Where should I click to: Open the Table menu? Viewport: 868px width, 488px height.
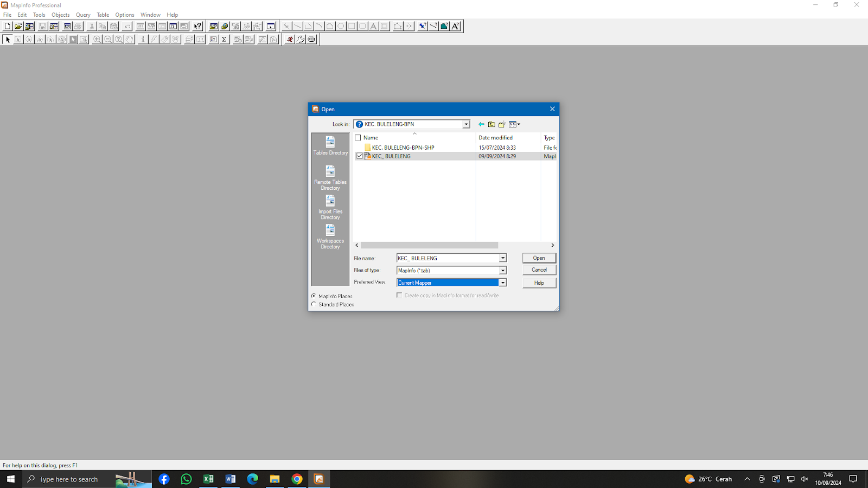pyautogui.click(x=103, y=15)
